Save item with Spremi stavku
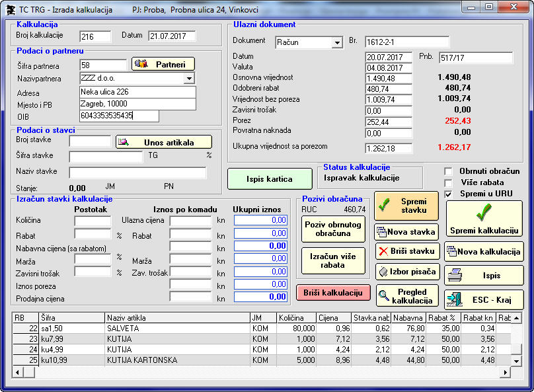 pos(406,206)
